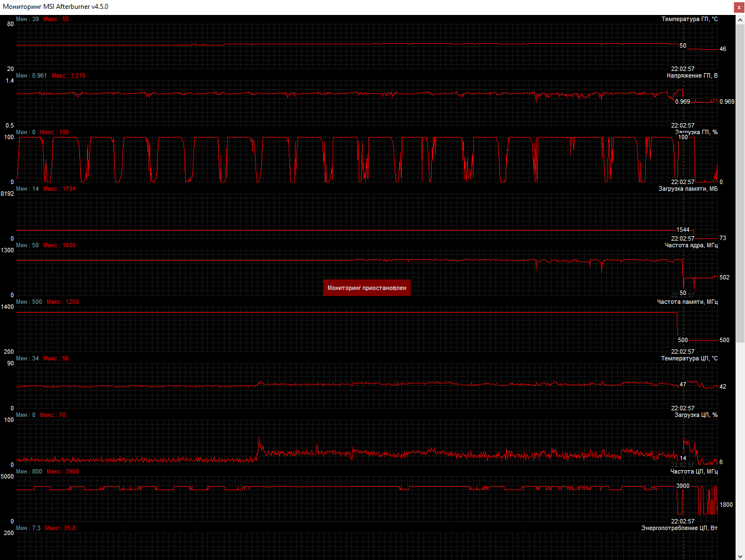745x560 pixels.
Task: Click the 'Макс : 1.219' voltage label
Action: click(69, 75)
